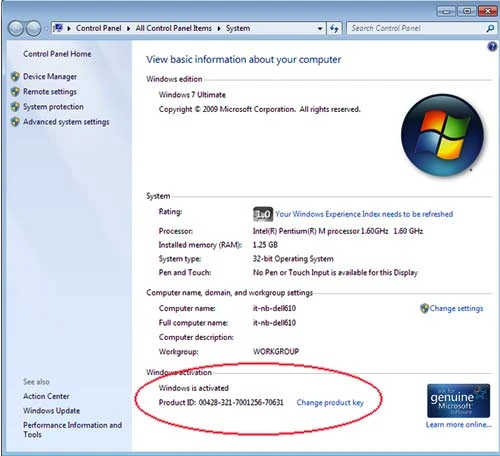
Task: Open Windows Update from See also
Action: point(52,411)
